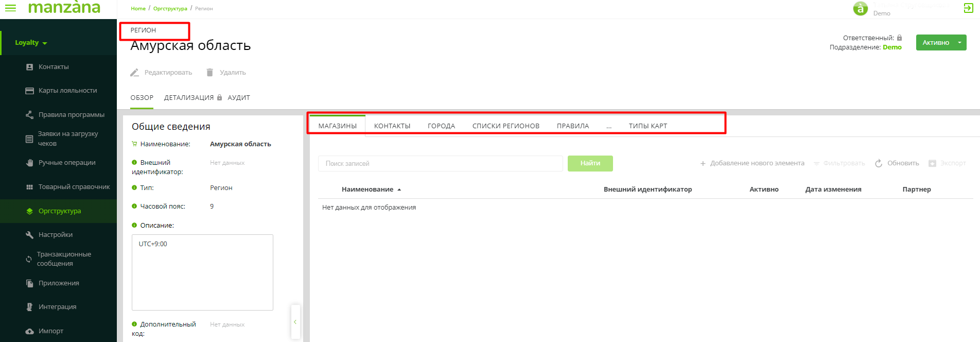Collapse the Общие сведения panel with chevron

[x=295, y=322]
